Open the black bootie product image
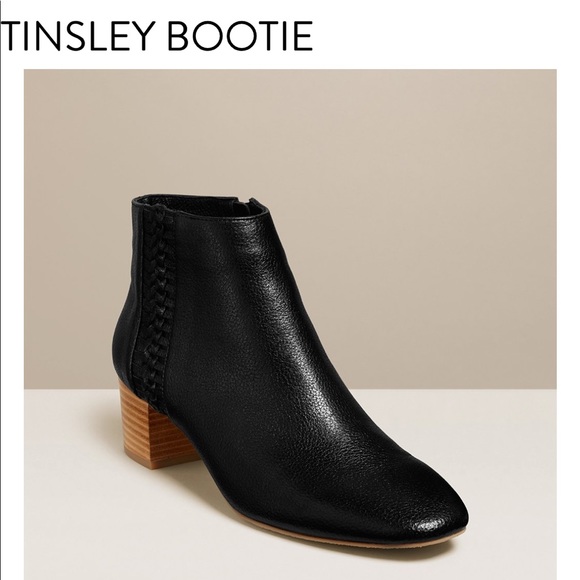This screenshot has height=580, width=580. 290,324
